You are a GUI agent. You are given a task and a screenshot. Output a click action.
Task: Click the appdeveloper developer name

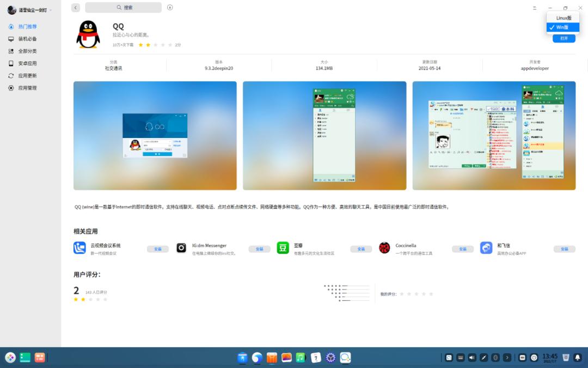tap(535, 68)
